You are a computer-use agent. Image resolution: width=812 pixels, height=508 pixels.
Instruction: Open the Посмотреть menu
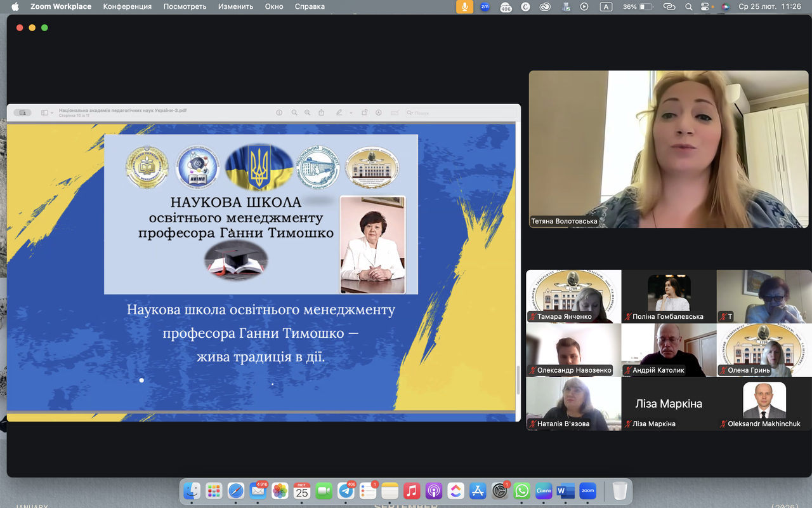[185, 6]
